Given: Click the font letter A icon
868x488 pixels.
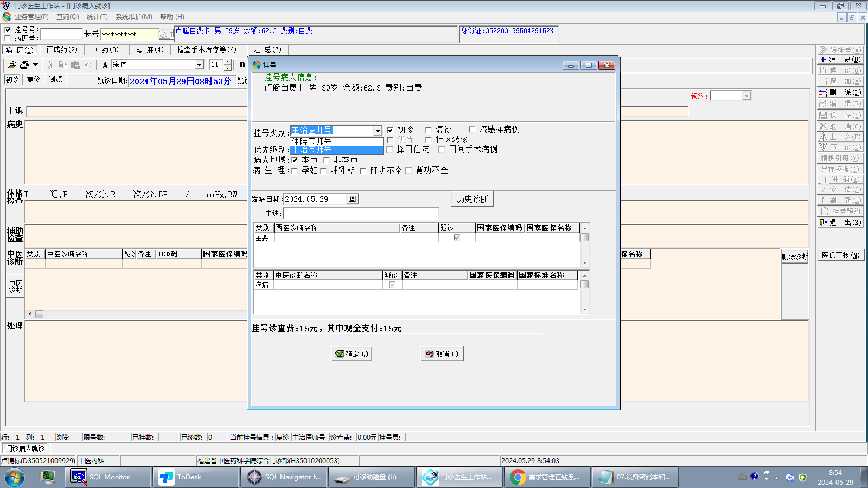Looking at the screenshot, I should point(105,65).
